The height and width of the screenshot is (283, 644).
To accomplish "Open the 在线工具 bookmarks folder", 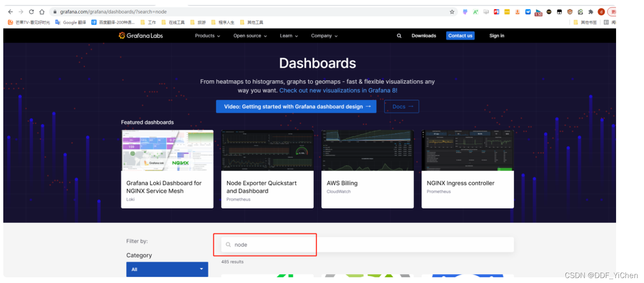I will click(173, 23).
